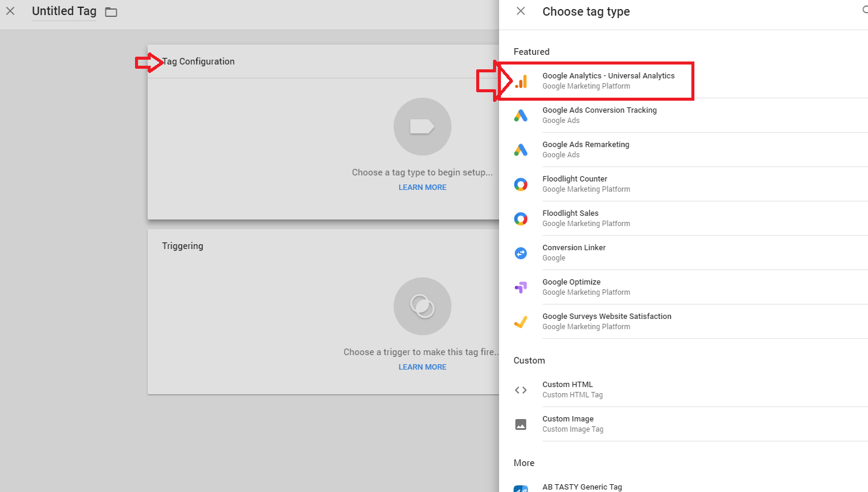The image size is (868, 492).
Task: Click the Triggering section heading
Action: 183,246
